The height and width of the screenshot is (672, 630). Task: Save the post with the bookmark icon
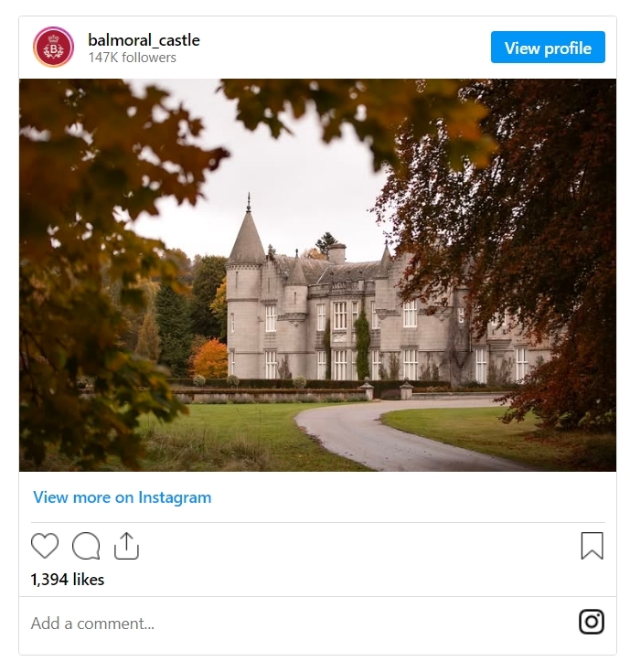click(592, 546)
